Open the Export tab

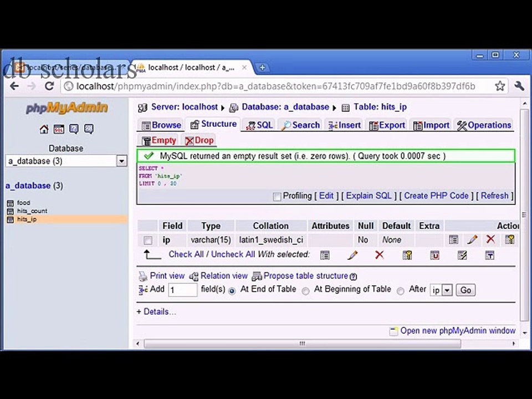click(387, 125)
